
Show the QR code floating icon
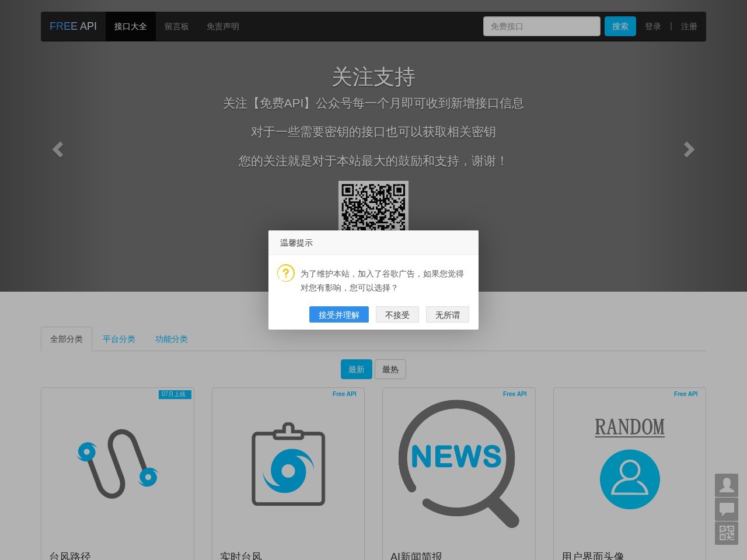727,533
